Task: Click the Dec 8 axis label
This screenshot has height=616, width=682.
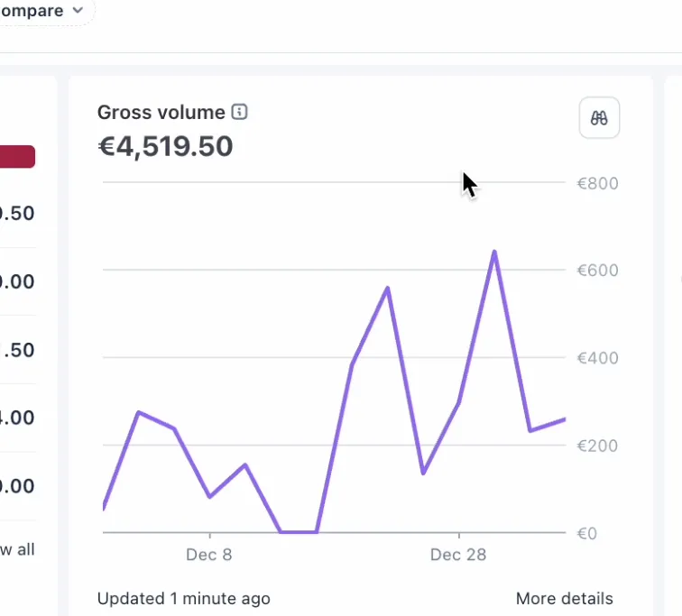Action: (209, 555)
